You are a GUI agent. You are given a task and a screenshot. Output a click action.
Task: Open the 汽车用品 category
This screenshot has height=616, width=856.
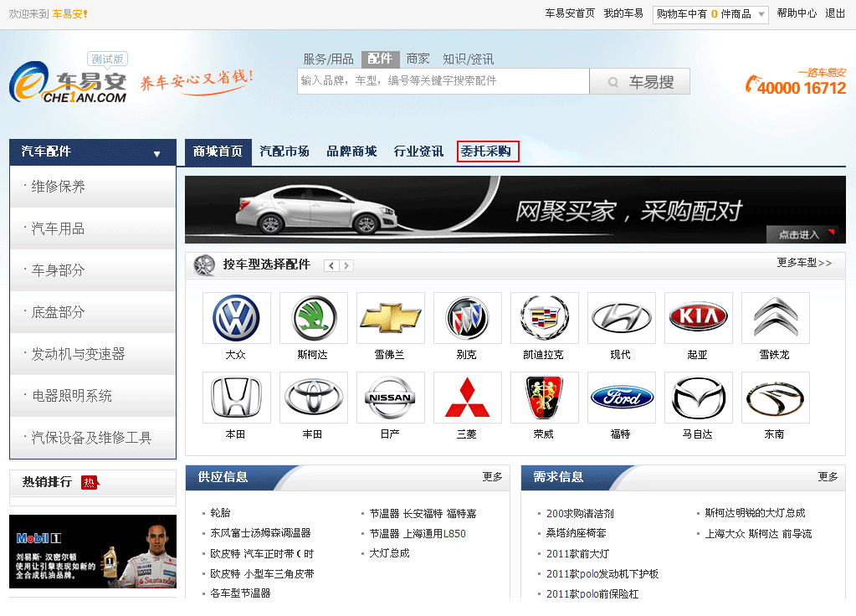[93, 228]
